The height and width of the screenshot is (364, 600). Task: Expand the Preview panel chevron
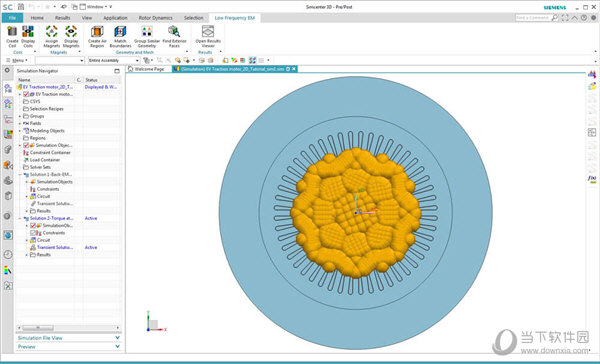pos(117,346)
